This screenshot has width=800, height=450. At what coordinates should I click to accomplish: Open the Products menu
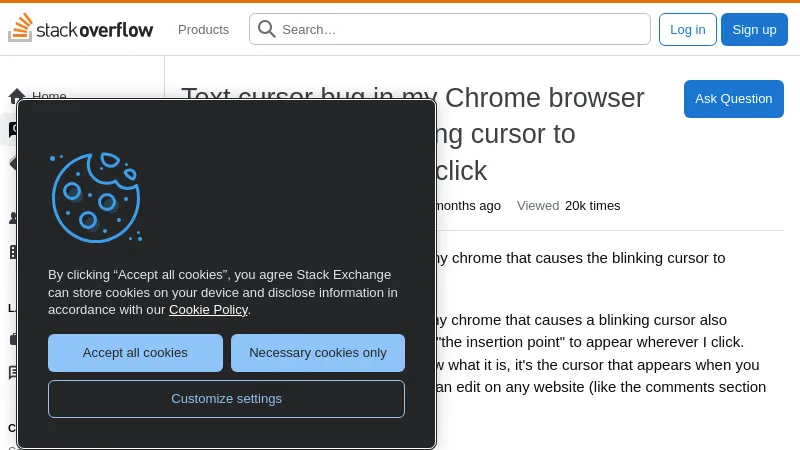pyautogui.click(x=203, y=29)
